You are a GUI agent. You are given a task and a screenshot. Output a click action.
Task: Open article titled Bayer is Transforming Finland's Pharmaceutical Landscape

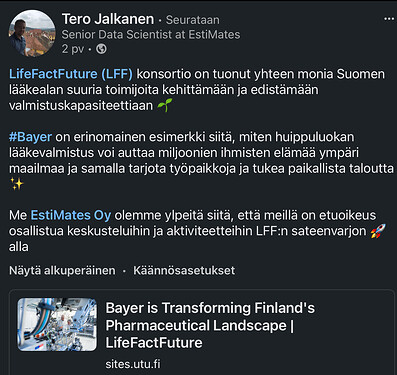click(x=210, y=325)
